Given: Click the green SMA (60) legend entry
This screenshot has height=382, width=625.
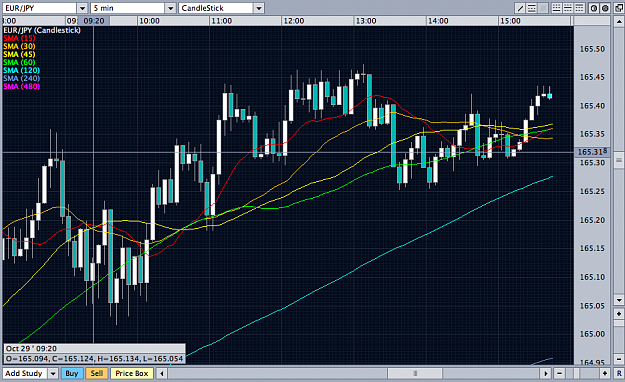Looking at the screenshot, I should coord(19,62).
